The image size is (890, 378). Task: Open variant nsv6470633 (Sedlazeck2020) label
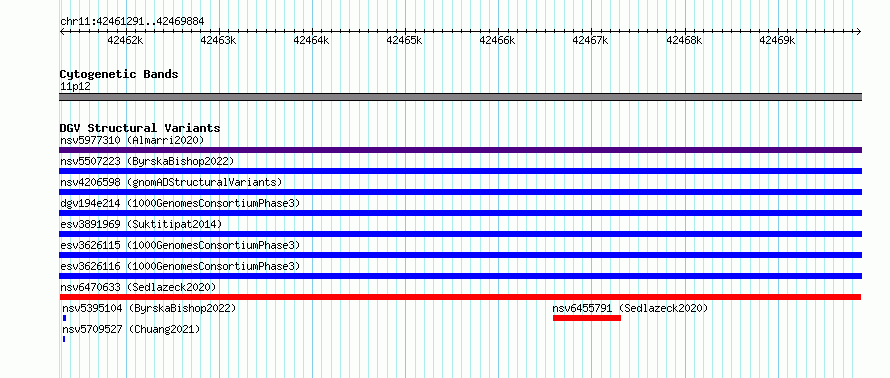click(138, 287)
